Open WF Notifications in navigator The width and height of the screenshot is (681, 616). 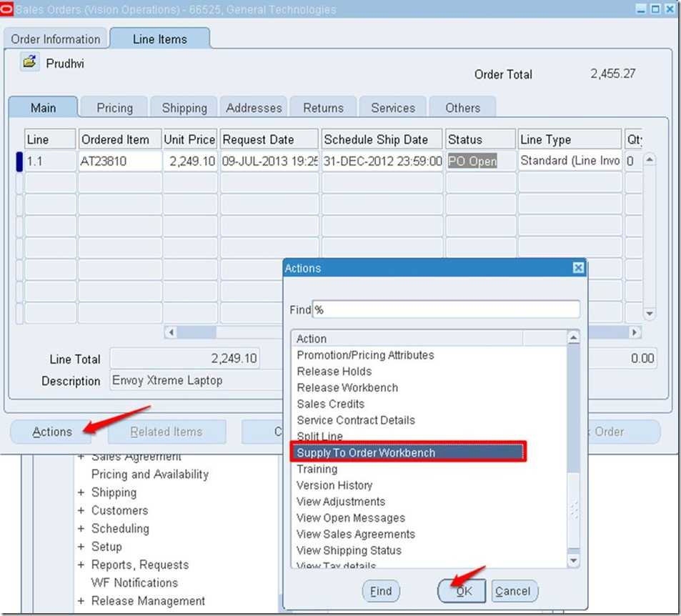click(x=134, y=582)
